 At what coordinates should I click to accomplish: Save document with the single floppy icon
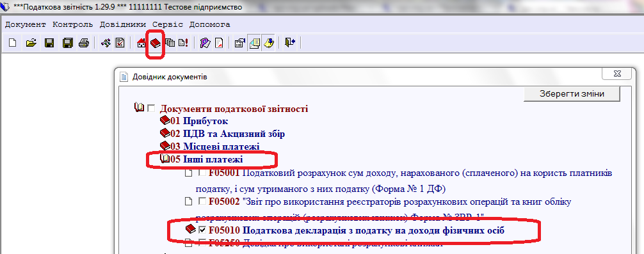pyautogui.click(x=49, y=43)
